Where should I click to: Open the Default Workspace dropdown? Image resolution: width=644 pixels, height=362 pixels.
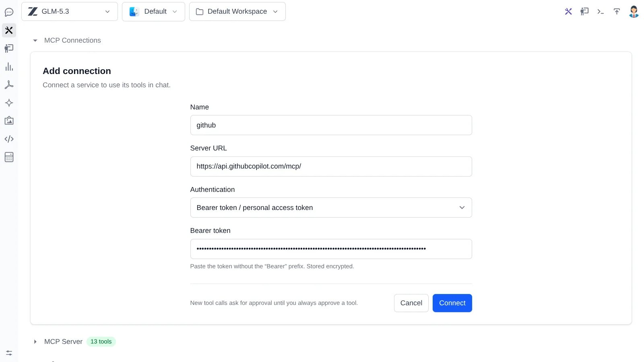(x=237, y=11)
